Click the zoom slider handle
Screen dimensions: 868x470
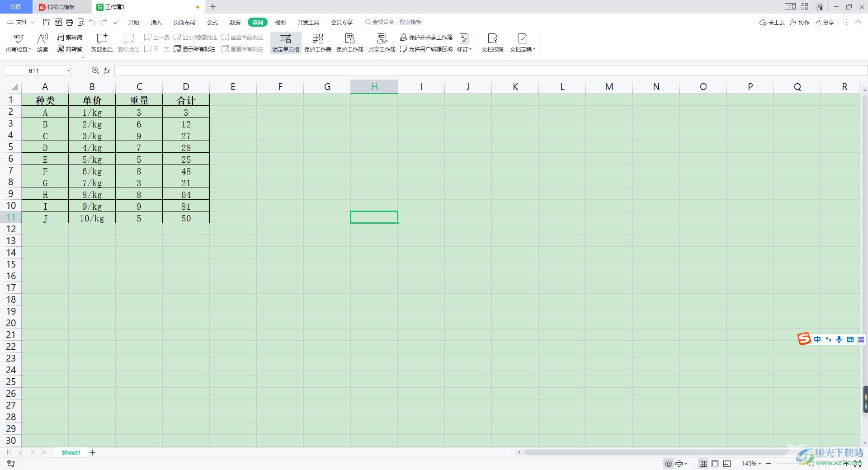(x=811, y=464)
